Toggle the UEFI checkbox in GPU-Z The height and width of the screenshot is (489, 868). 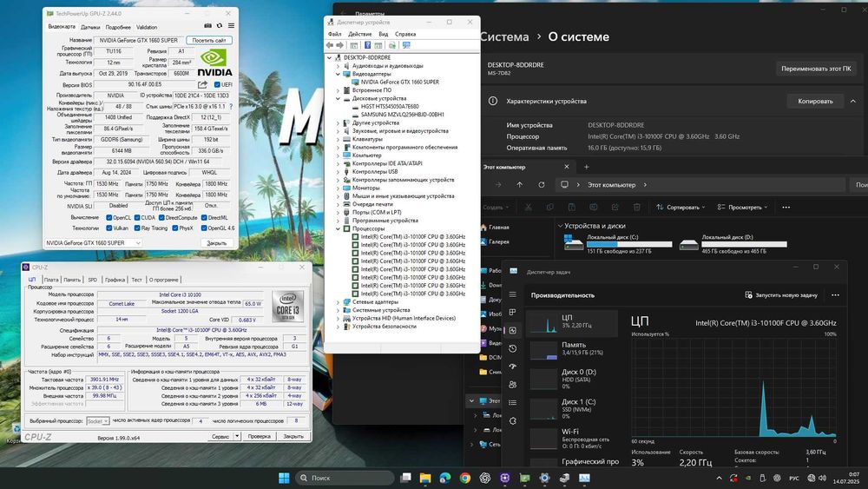(217, 85)
